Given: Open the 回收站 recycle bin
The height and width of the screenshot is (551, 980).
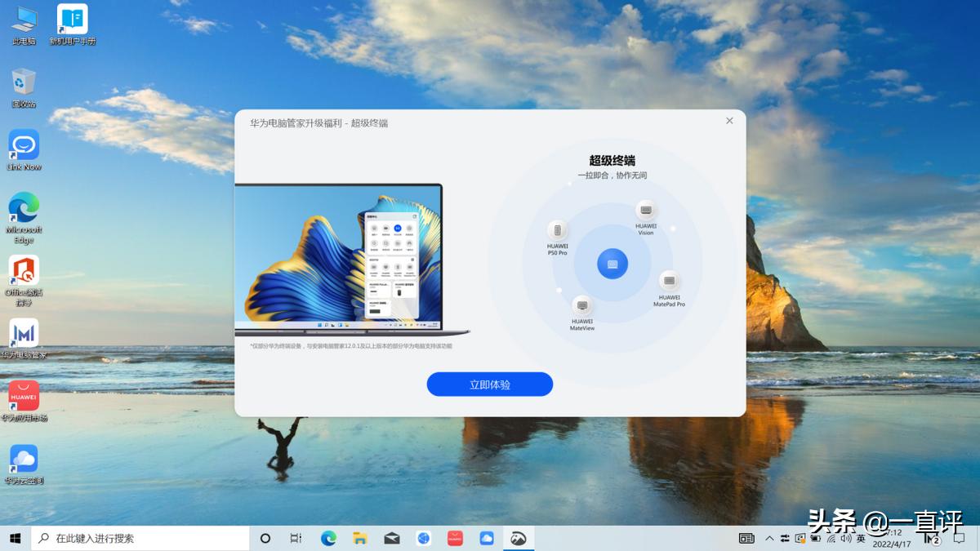Looking at the screenshot, I should coord(24,83).
